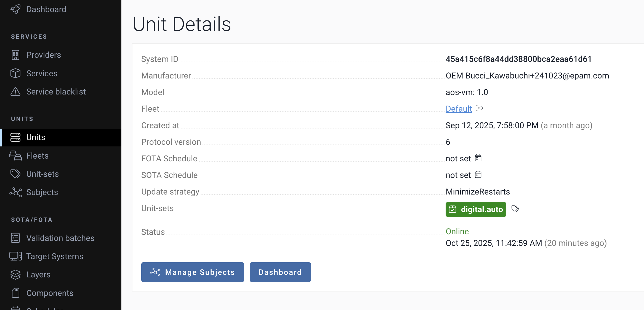Open the Services sidebar entry
Image resolution: width=644 pixels, height=310 pixels.
click(x=42, y=73)
